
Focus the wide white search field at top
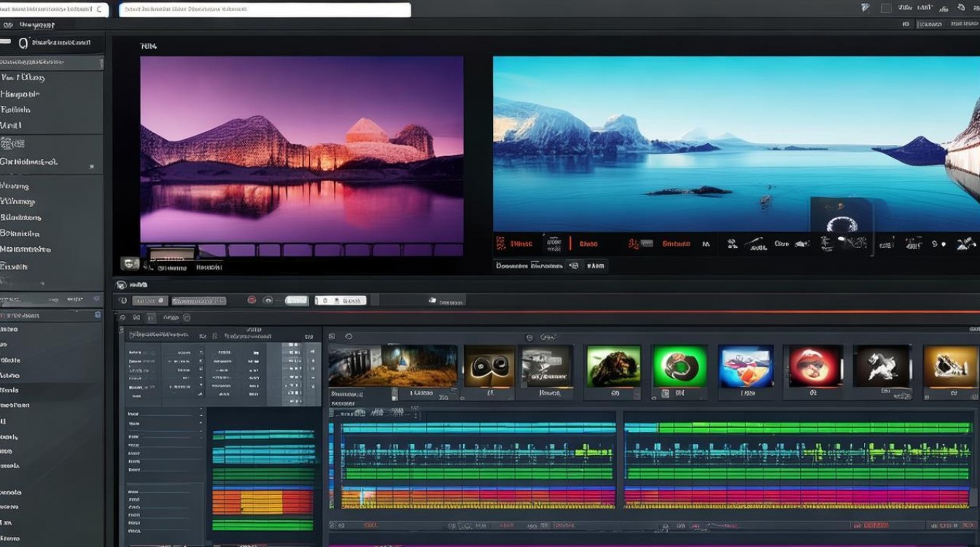click(265, 9)
